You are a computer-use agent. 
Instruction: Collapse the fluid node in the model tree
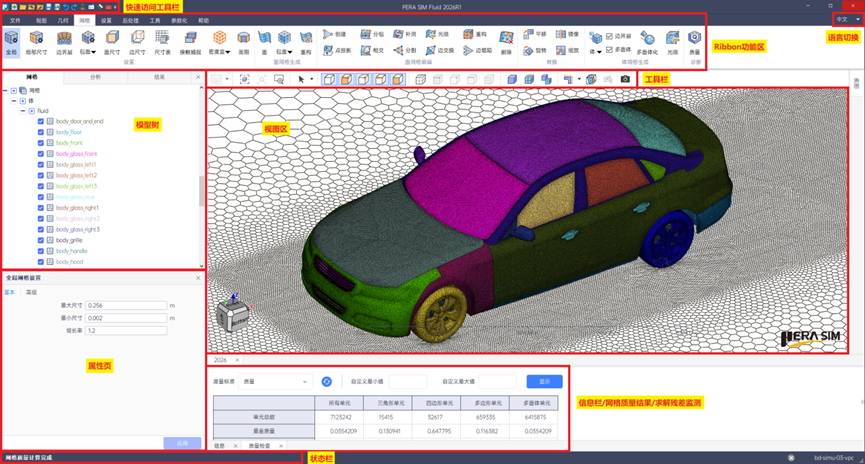point(23,111)
